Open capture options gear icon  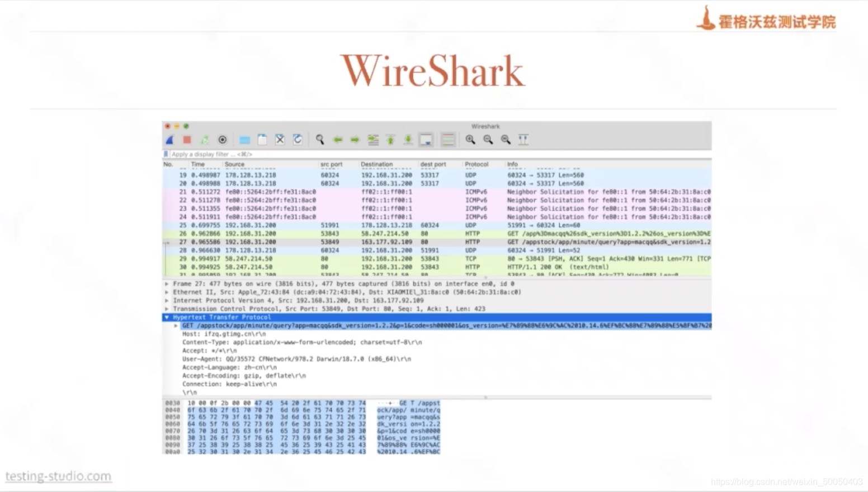tap(223, 140)
